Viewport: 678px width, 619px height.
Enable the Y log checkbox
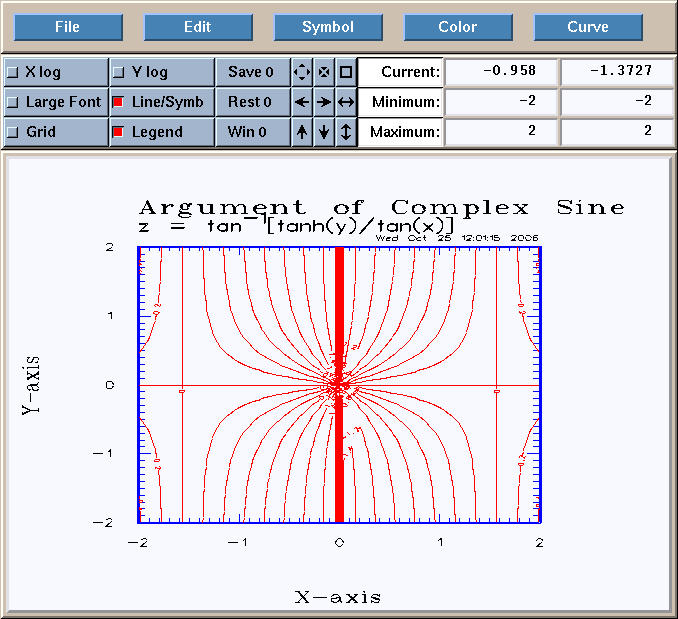(x=118, y=72)
